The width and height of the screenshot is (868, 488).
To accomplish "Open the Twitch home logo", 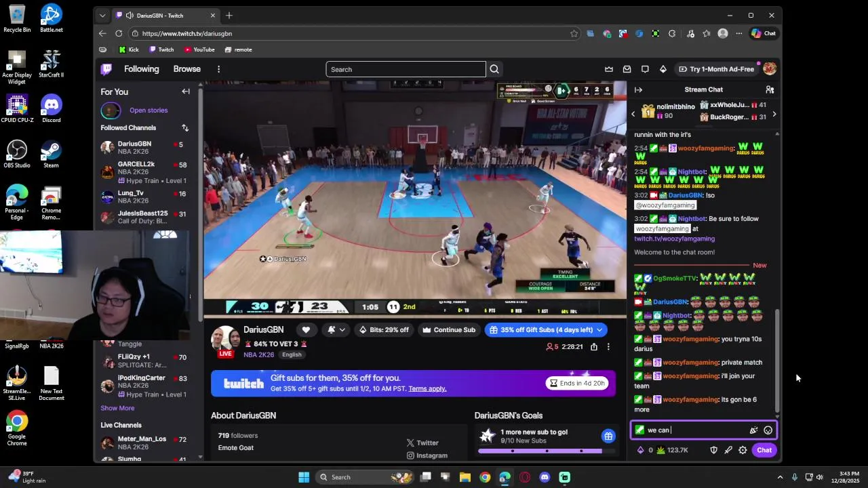I will pos(106,69).
